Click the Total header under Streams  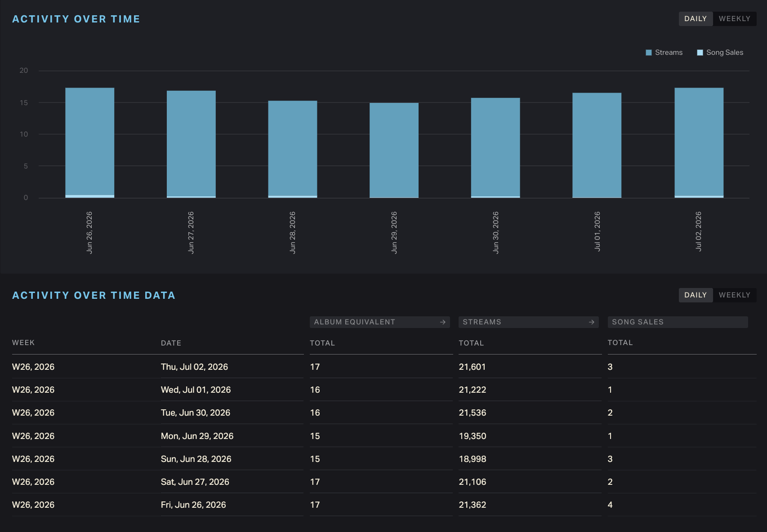coord(471,343)
